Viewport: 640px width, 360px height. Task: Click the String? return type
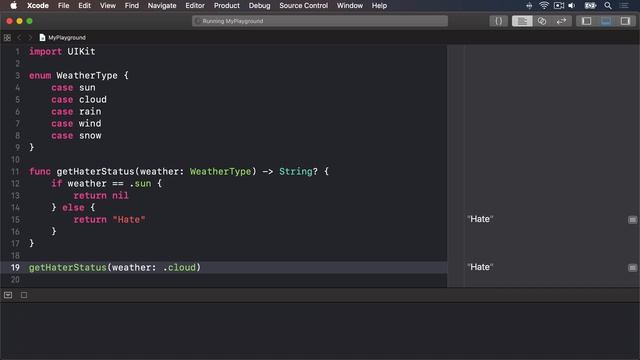coord(298,171)
